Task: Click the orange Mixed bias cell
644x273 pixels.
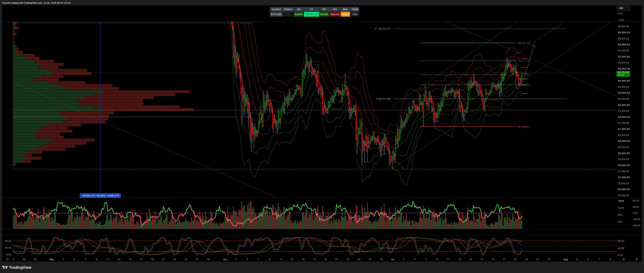Action: [345, 14]
